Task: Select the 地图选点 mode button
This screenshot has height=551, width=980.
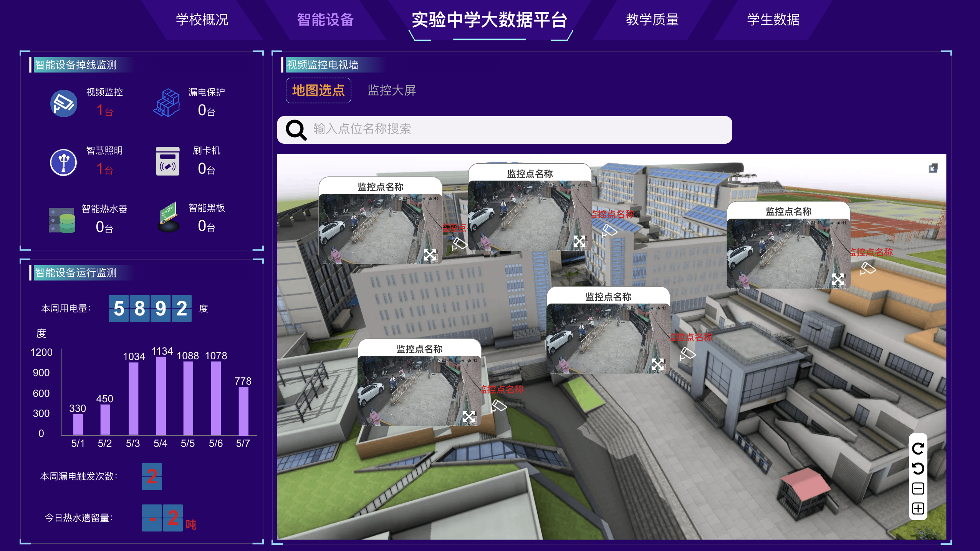Action: click(x=318, y=91)
